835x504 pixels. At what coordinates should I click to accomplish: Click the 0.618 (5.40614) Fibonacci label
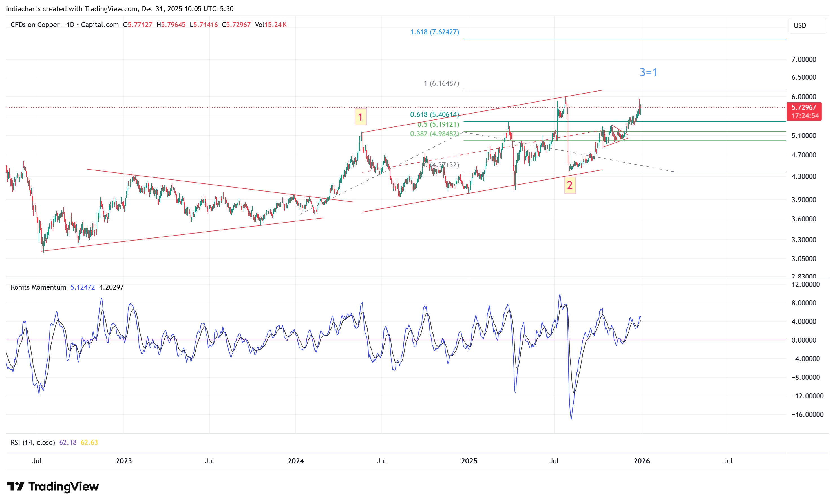pos(434,114)
